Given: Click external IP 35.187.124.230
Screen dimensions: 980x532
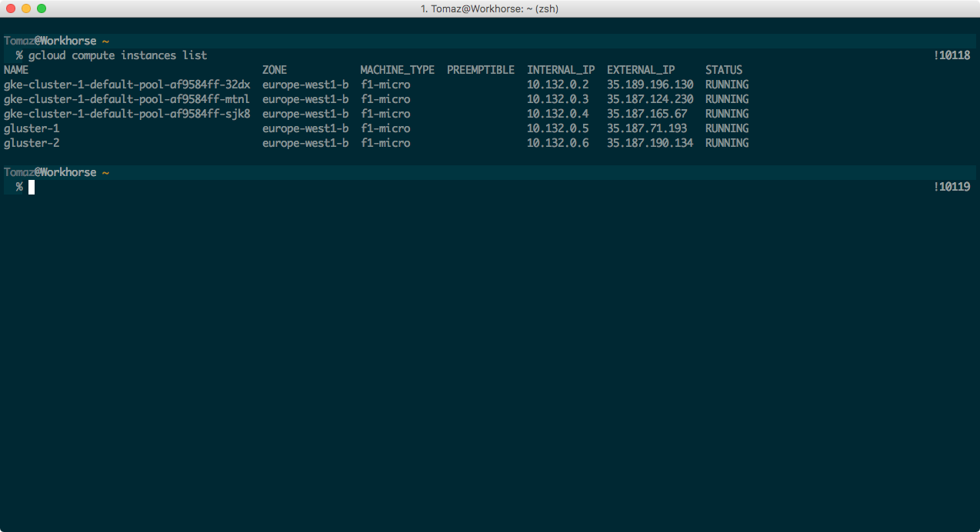Looking at the screenshot, I should [x=650, y=99].
